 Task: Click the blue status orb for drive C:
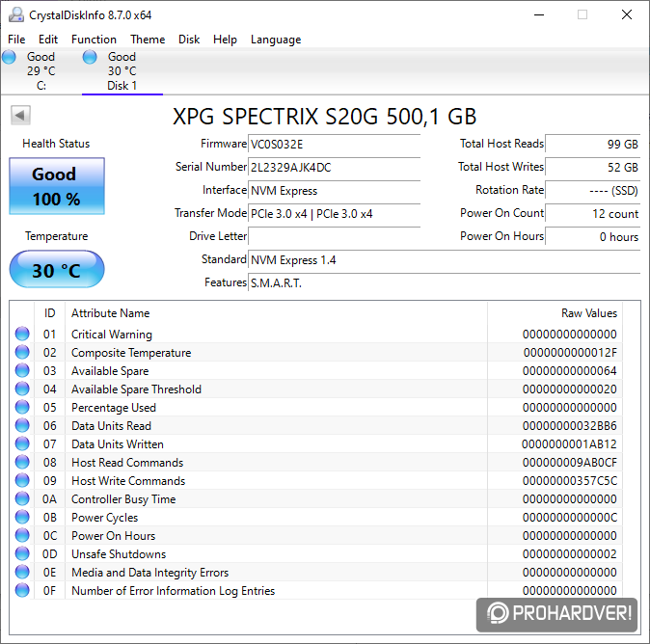coord(9,57)
